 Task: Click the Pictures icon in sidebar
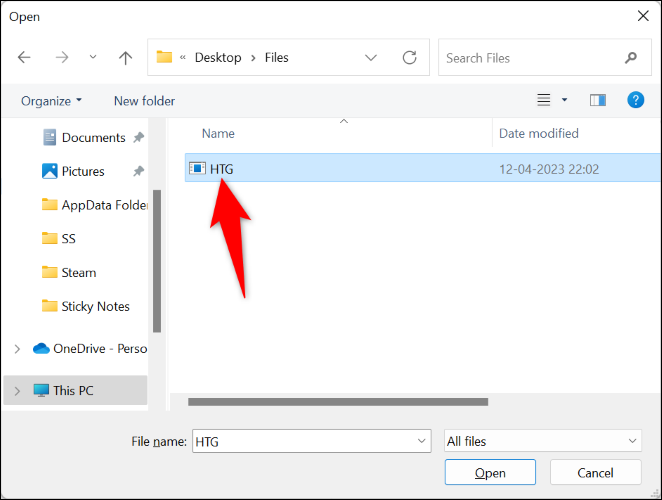point(49,171)
